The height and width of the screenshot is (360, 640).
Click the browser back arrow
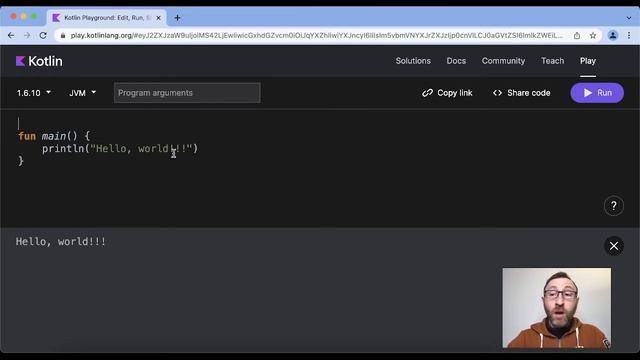click(11, 36)
